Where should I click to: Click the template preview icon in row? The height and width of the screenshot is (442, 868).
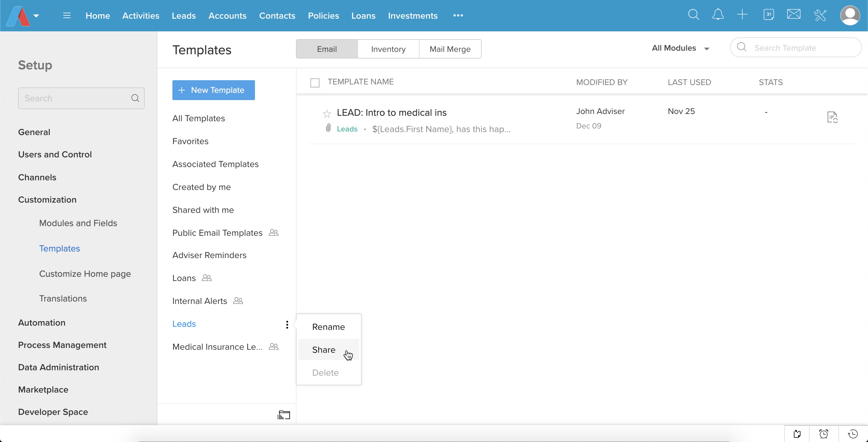(x=832, y=117)
